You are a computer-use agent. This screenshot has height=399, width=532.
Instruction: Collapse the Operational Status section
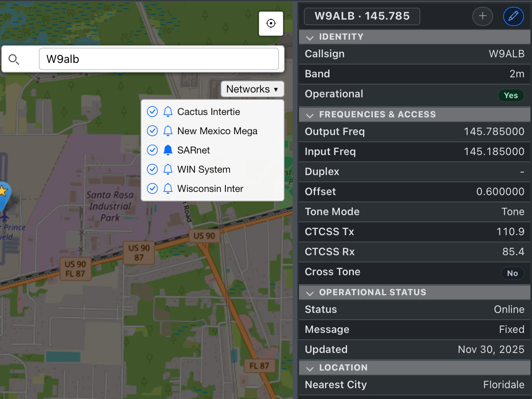310,293
